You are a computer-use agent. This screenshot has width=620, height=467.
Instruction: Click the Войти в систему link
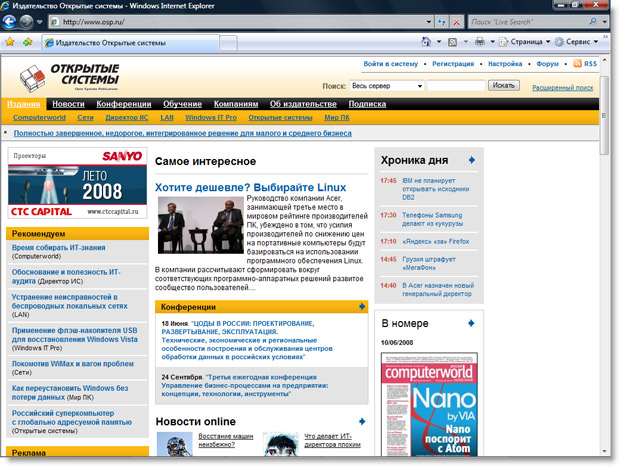click(391, 64)
